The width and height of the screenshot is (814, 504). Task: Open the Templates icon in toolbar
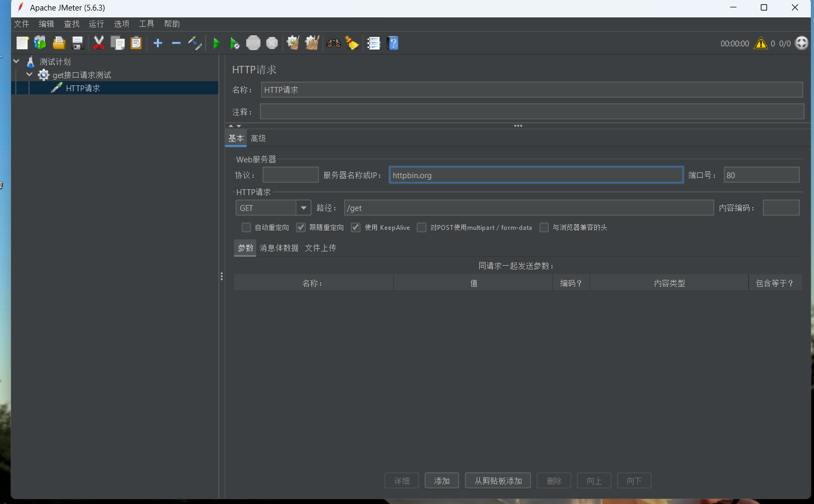(40, 43)
